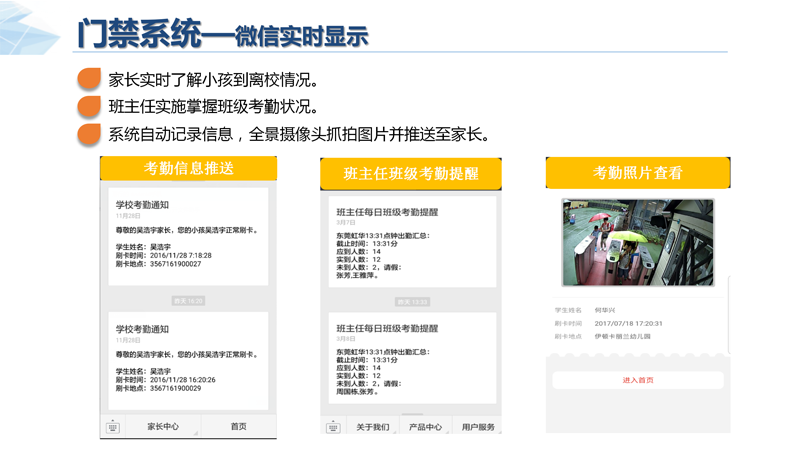The height and width of the screenshot is (450, 800).
Task: Click third orange bullet marker
Action: click(89, 134)
